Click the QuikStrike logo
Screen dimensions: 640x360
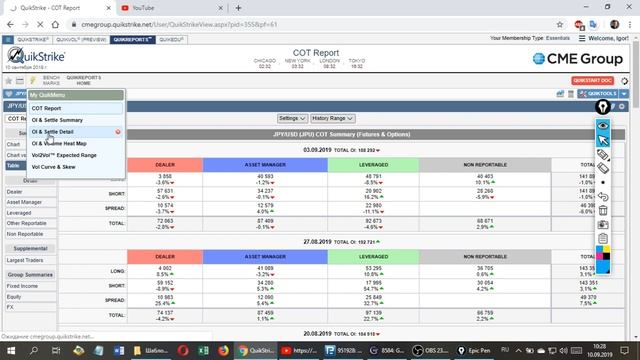click(x=36, y=56)
